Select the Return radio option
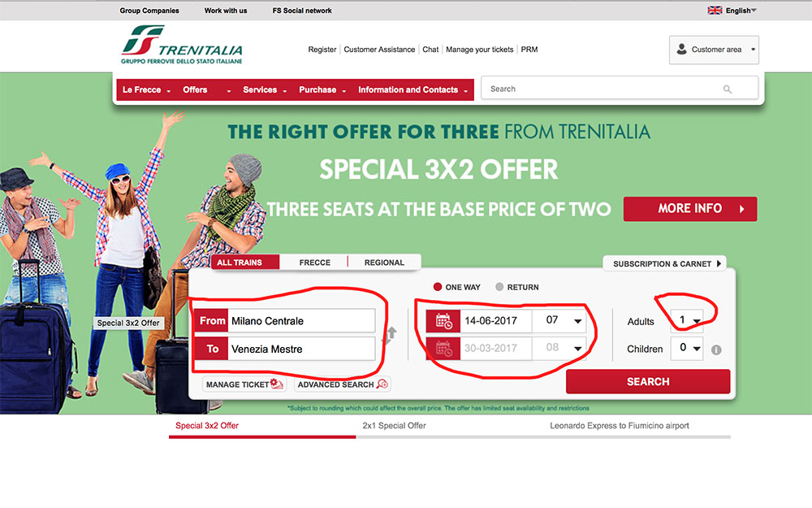812x508 pixels. pos(499,287)
